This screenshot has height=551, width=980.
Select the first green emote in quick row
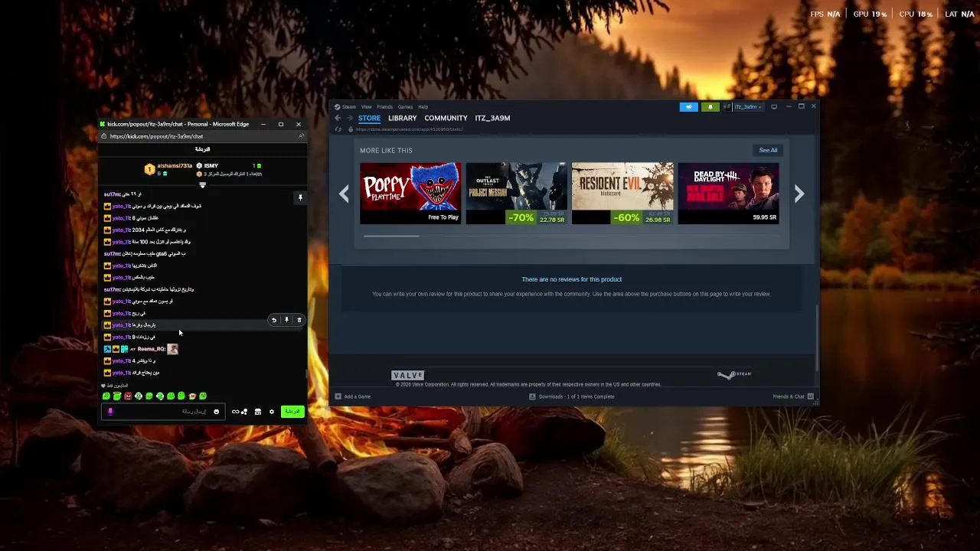click(x=106, y=396)
